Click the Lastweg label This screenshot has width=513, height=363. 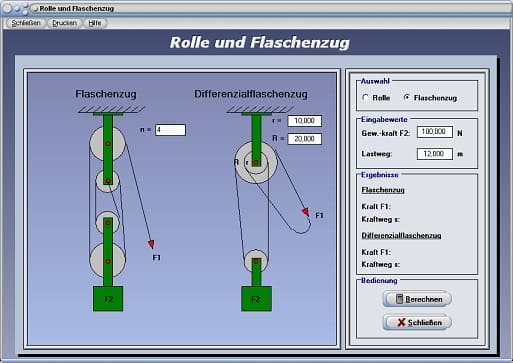click(376, 154)
